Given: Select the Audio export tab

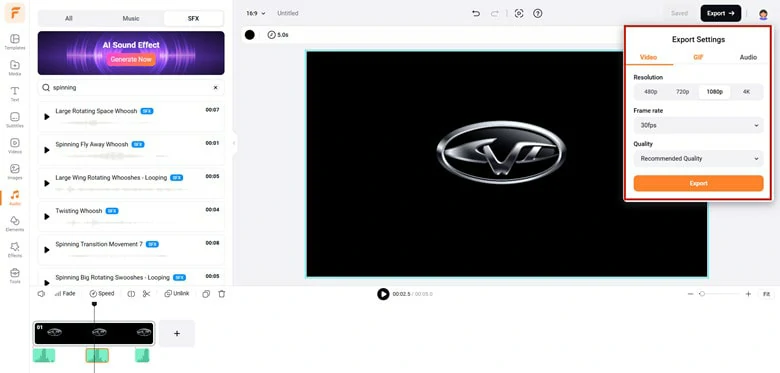Looking at the screenshot, I should point(748,57).
